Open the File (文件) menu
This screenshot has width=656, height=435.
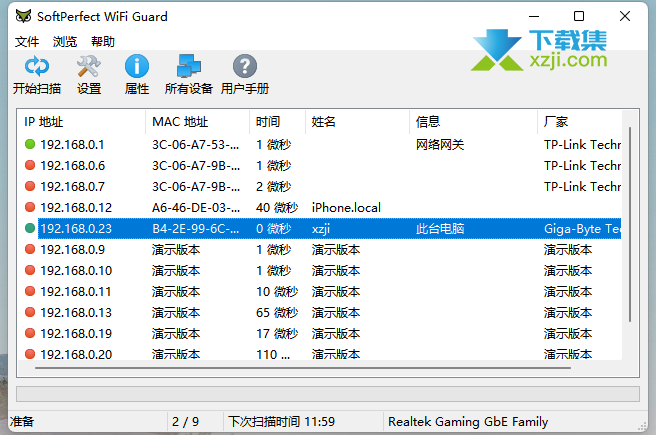[x=27, y=41]
